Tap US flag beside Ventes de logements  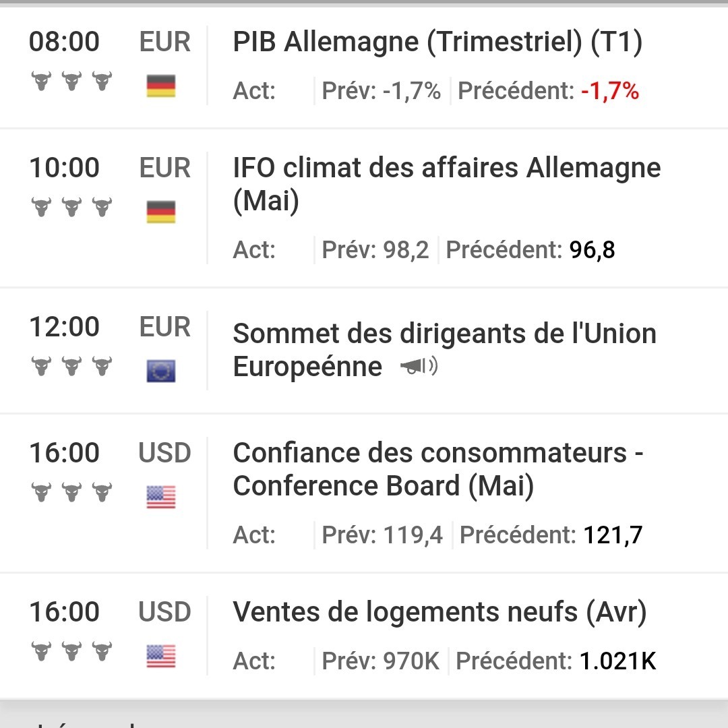coord(161,656)
